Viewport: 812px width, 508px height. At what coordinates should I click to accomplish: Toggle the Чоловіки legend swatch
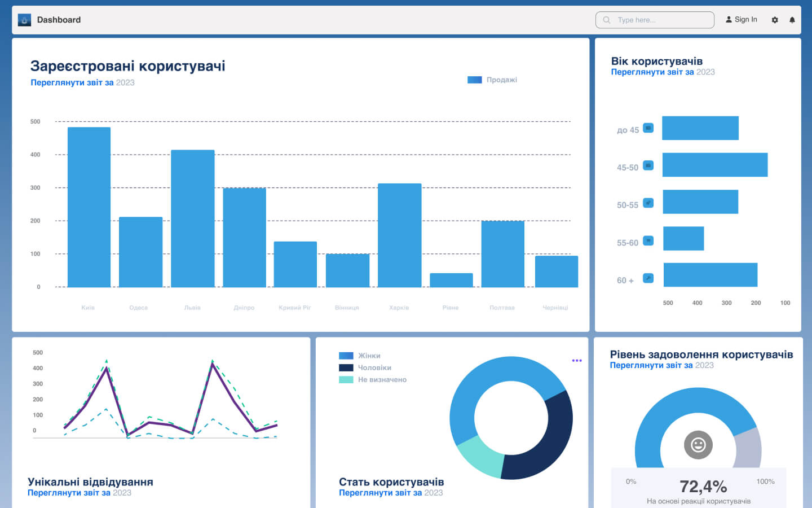[x=346, y=367]
